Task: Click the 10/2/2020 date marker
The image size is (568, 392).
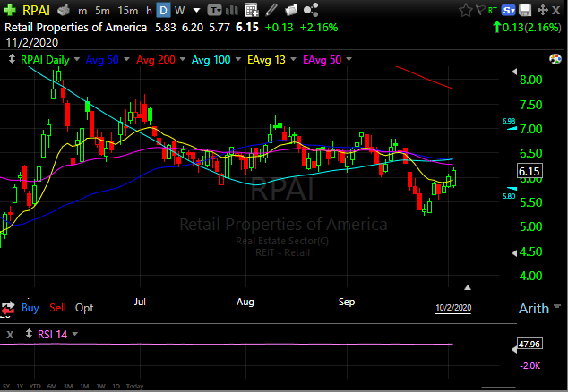Action: [x=452, y=308]
